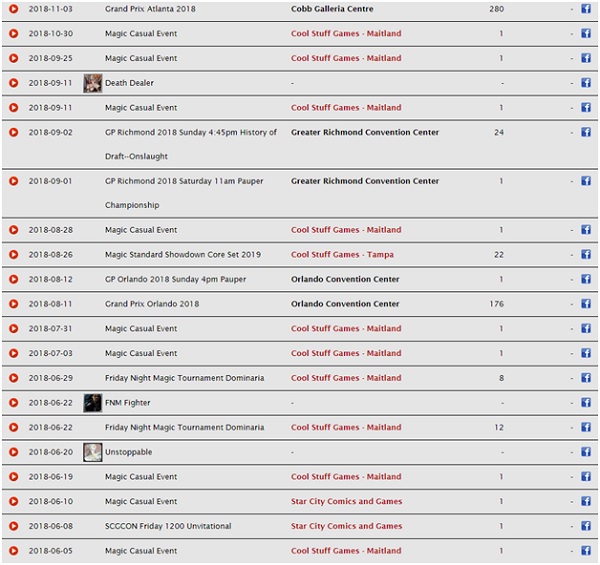Open the Cool Stuff Games - Maitland link for 2018-10-30

tap(346, 34)
